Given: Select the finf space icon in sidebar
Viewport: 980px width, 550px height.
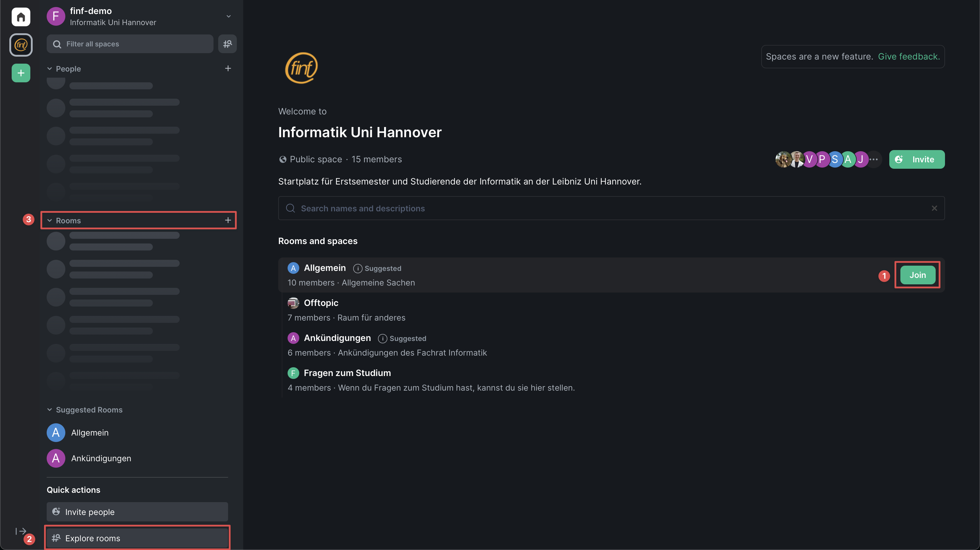Looking at the screenshot, I should [x=21, y=45].
